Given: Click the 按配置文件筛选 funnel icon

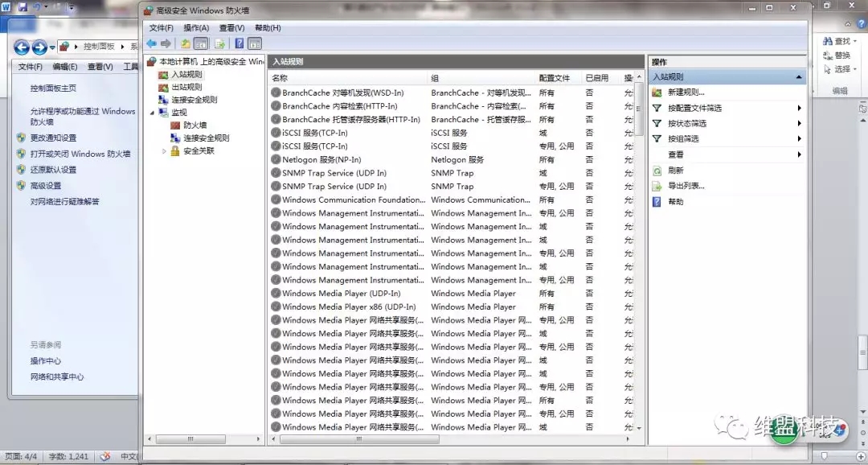Looking at the screenshot, I should (657, 108).
